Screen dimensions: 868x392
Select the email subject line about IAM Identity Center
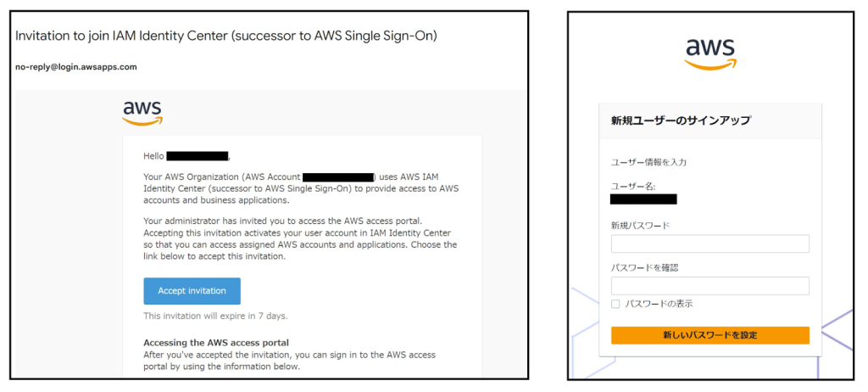pos(226,36)
